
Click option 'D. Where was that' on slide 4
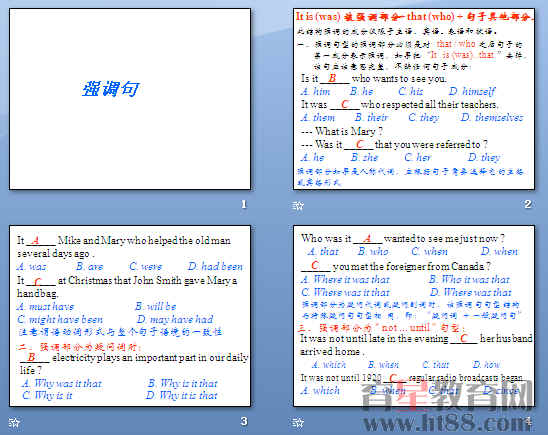click(x=471, y=292)
